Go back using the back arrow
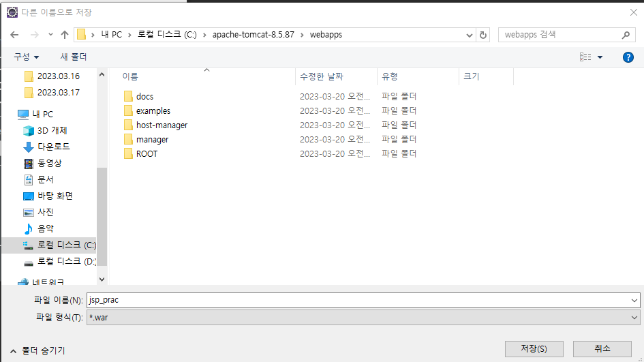Viewport: 644px width, 362px height. pos(14,35)
